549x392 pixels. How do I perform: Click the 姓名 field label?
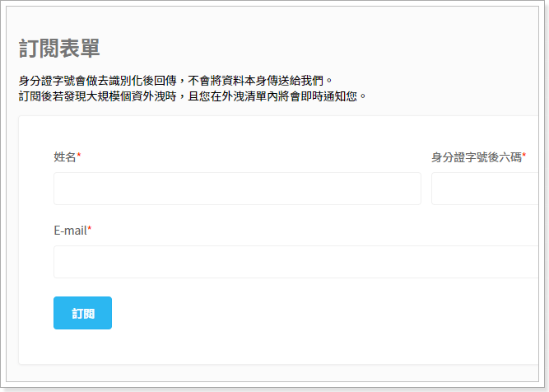[64, 156]
